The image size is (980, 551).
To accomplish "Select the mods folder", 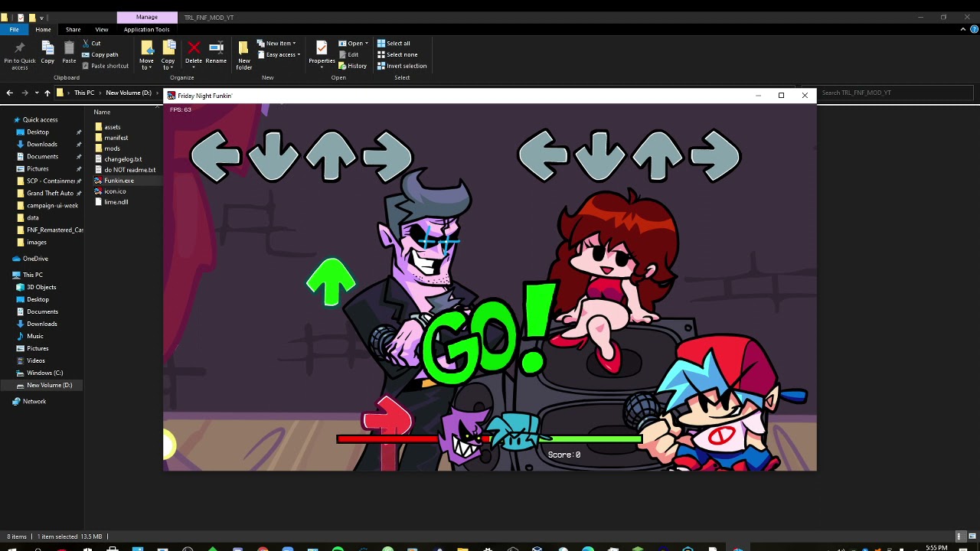I will point(113,148).
